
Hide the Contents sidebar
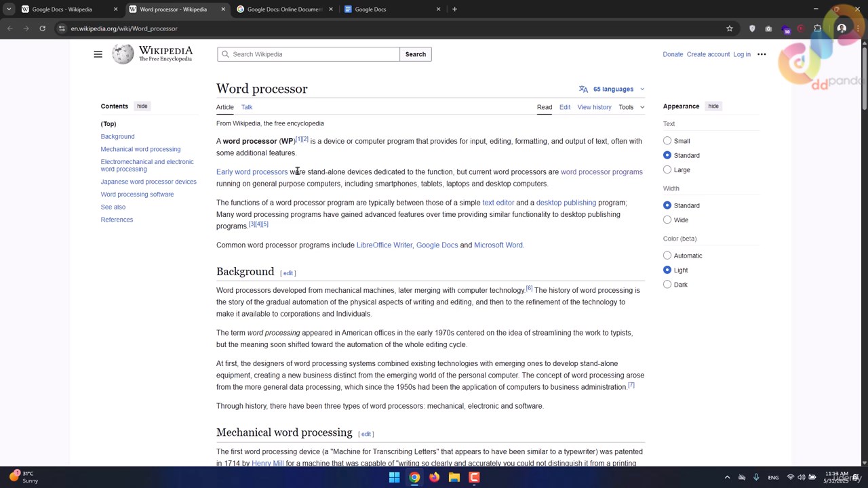(x=142, y=106)
